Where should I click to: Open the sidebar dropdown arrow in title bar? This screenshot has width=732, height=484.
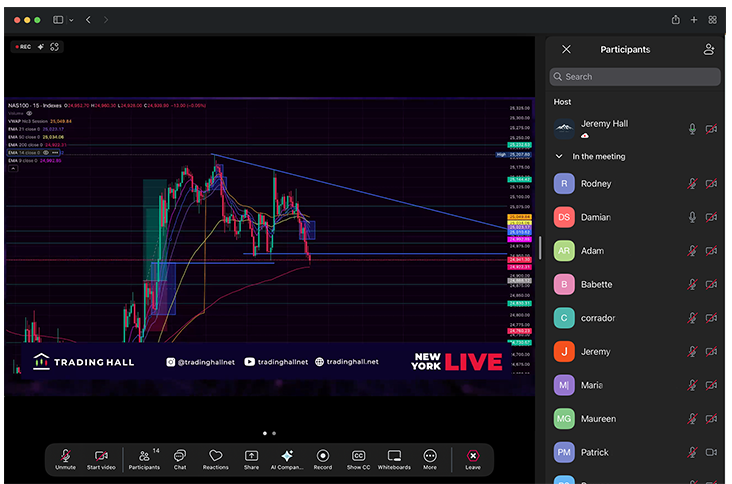pos(71,19)
